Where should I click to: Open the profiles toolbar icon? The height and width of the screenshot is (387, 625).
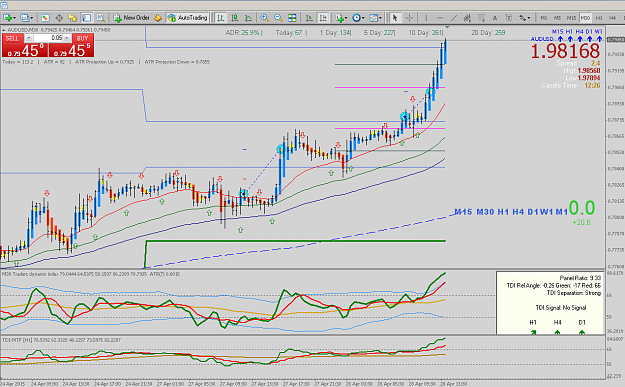point(25,18)
